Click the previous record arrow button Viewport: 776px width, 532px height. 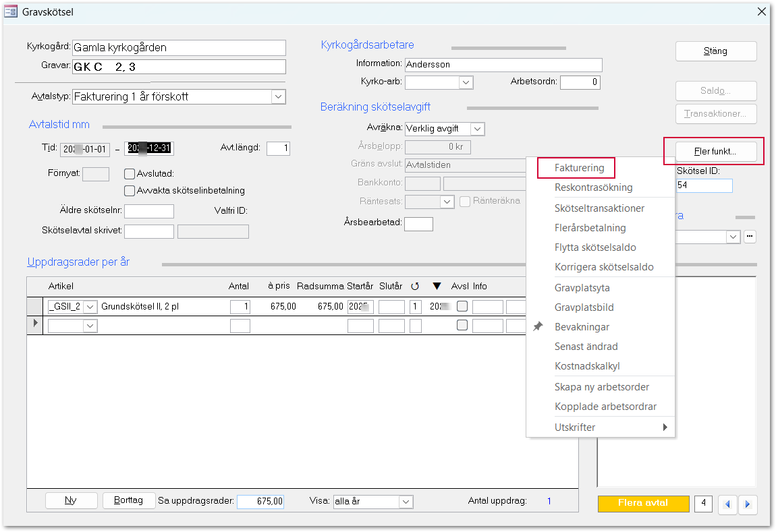(727, 504)
